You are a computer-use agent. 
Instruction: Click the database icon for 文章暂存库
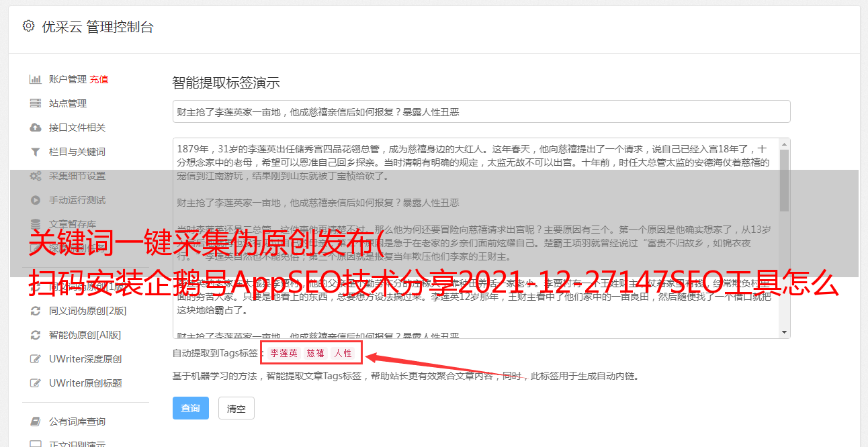click(x=35, y=224)
